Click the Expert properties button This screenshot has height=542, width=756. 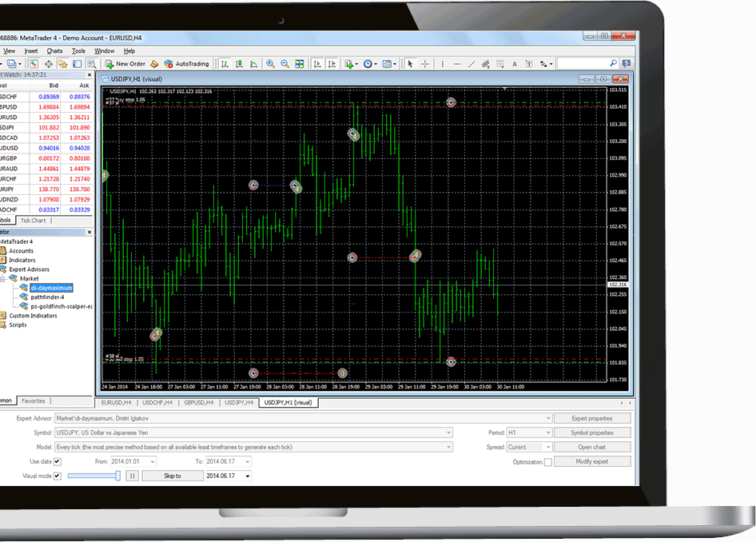click(591, 418)
